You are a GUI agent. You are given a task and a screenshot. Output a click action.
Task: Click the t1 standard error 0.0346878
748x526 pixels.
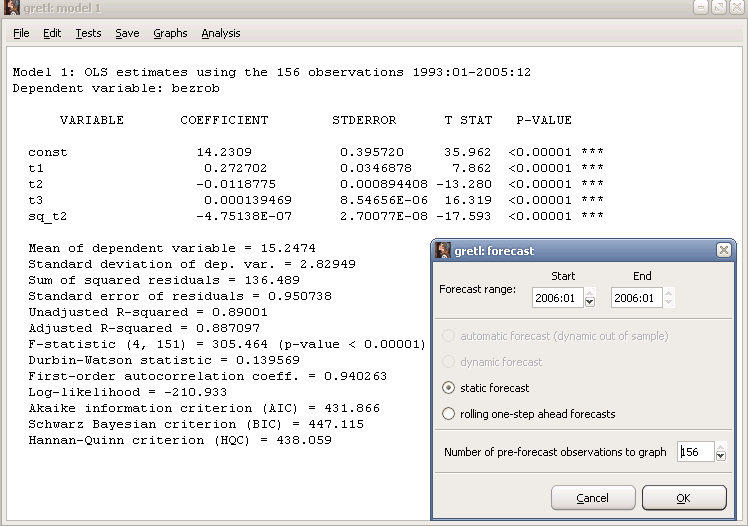376,168
